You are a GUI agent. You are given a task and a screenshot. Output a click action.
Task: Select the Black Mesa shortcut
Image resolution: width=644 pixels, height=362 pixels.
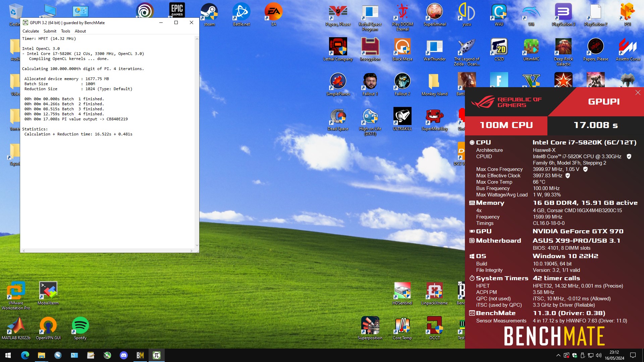pos(402,50)
